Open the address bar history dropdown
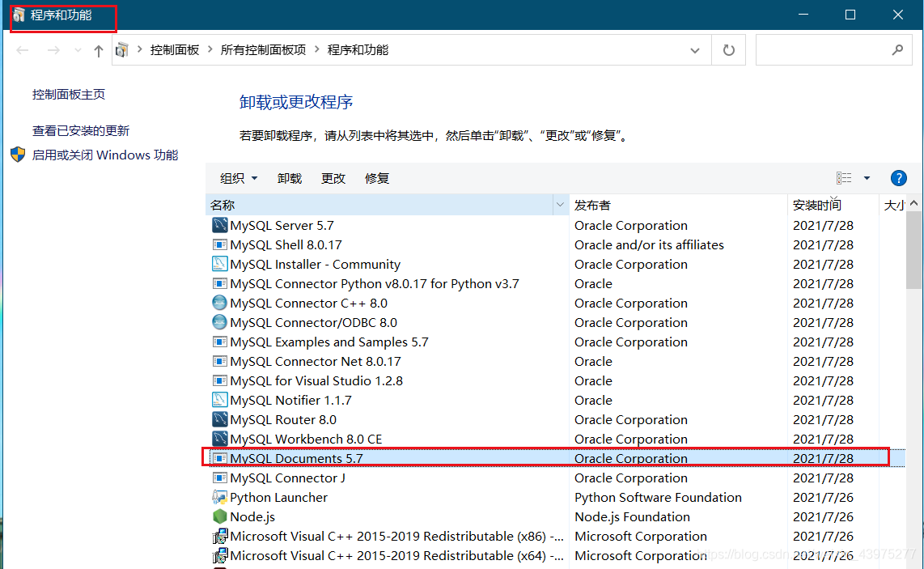The image size is (924, 569). (x=695, y=51)
